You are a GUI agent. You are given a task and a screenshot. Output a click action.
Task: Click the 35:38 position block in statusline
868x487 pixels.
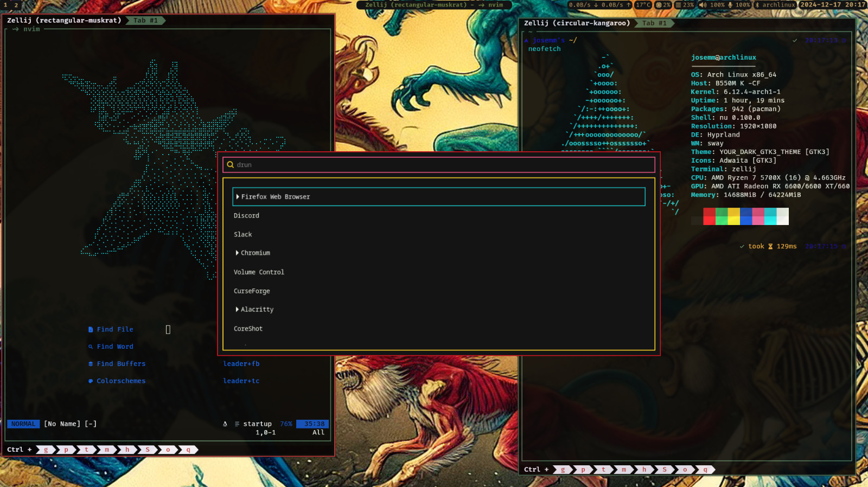[312, 424]
